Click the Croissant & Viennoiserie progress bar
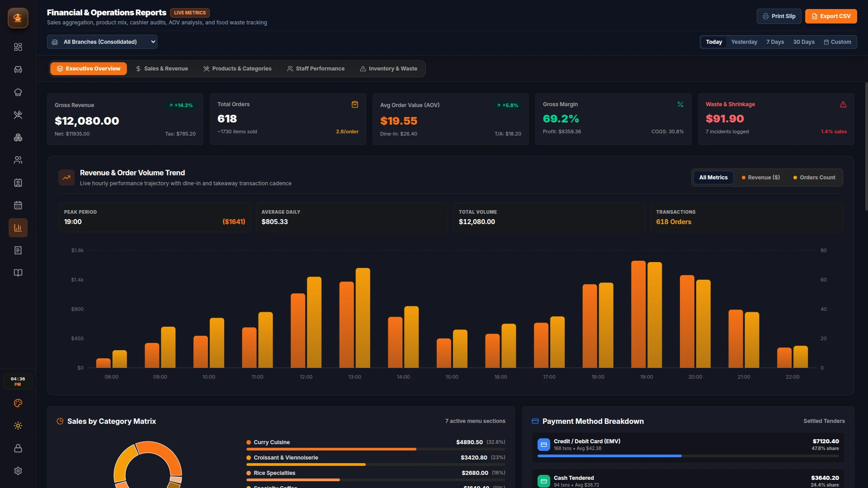This screenshot has height=488, width=868. [376, 465]
